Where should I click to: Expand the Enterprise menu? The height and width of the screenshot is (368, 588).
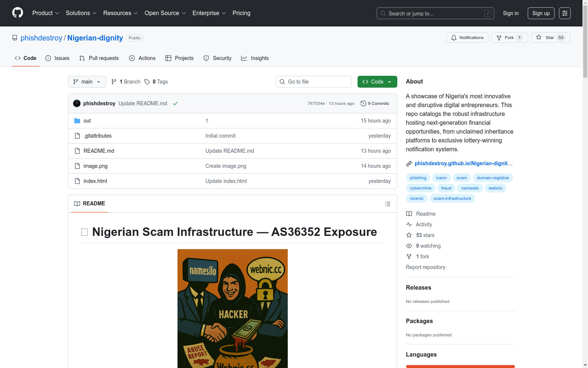point(209,13)
